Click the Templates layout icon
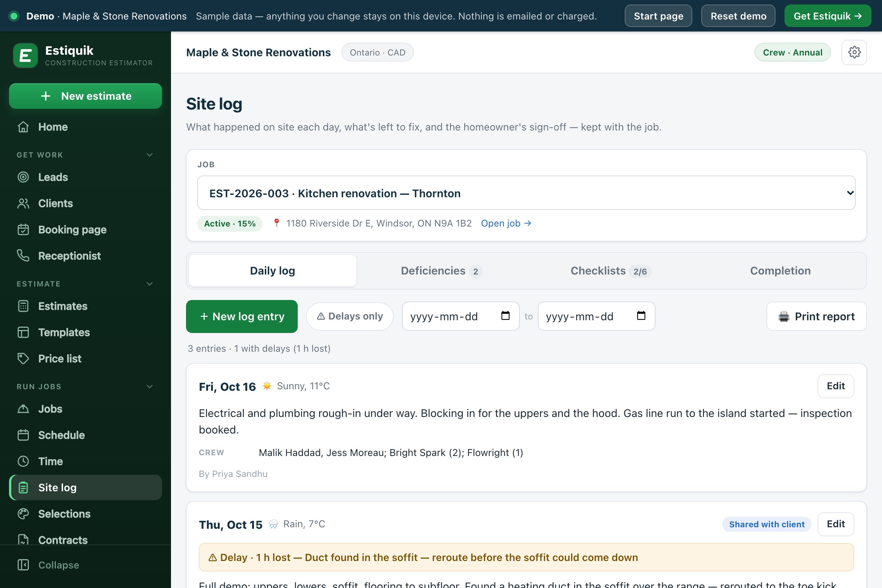The width and height of the screenshot is (882, 588). 23,332
